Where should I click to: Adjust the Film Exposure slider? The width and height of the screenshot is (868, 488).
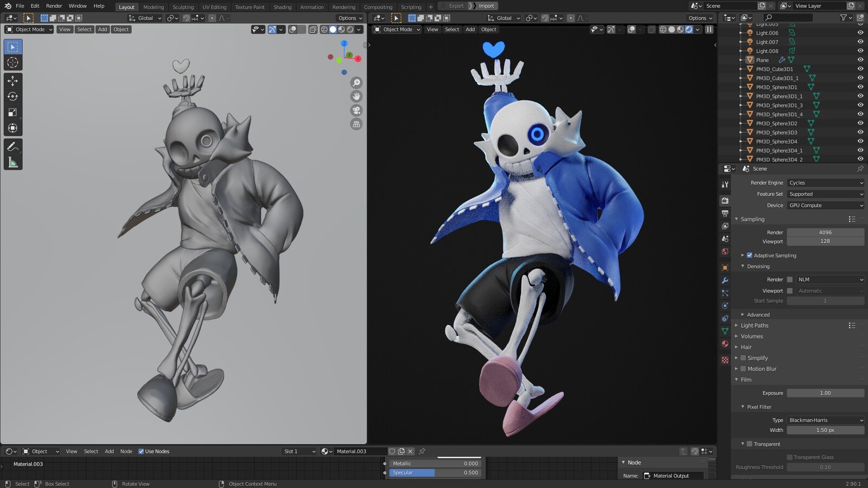pyautogui.click(x=826, y=393)
